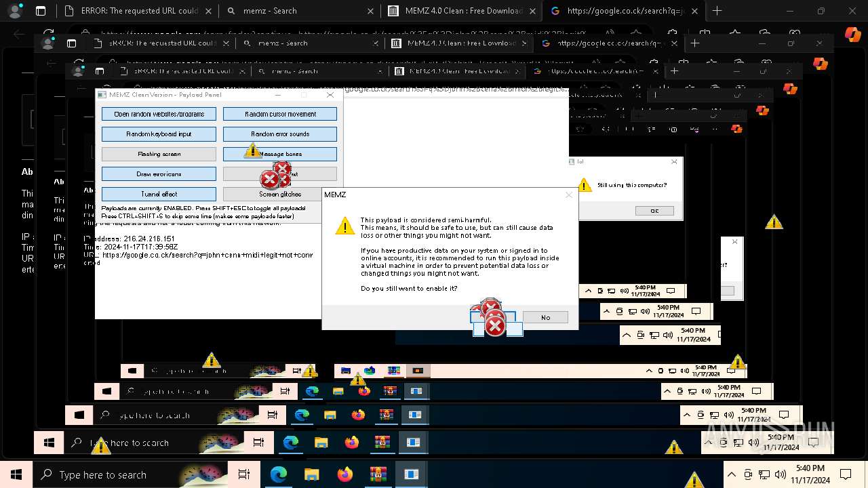
Task: Toggle the Tunnel effect payload
Action: (159, 194)
